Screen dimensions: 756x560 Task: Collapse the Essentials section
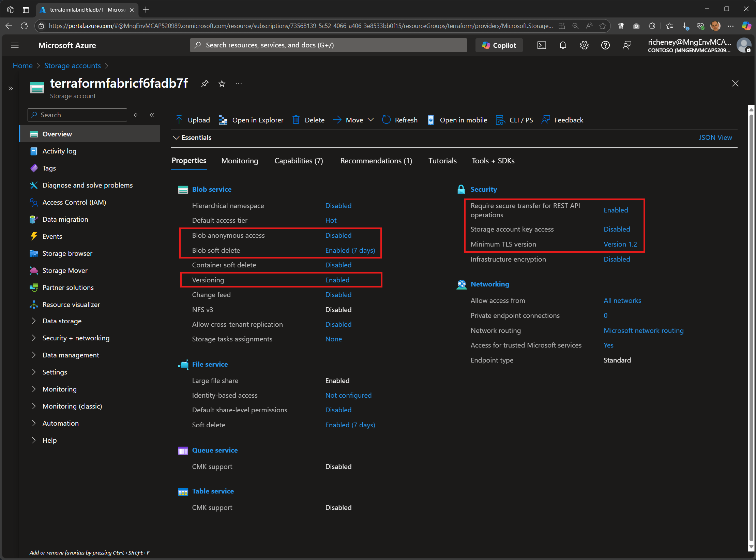[192, 137]
